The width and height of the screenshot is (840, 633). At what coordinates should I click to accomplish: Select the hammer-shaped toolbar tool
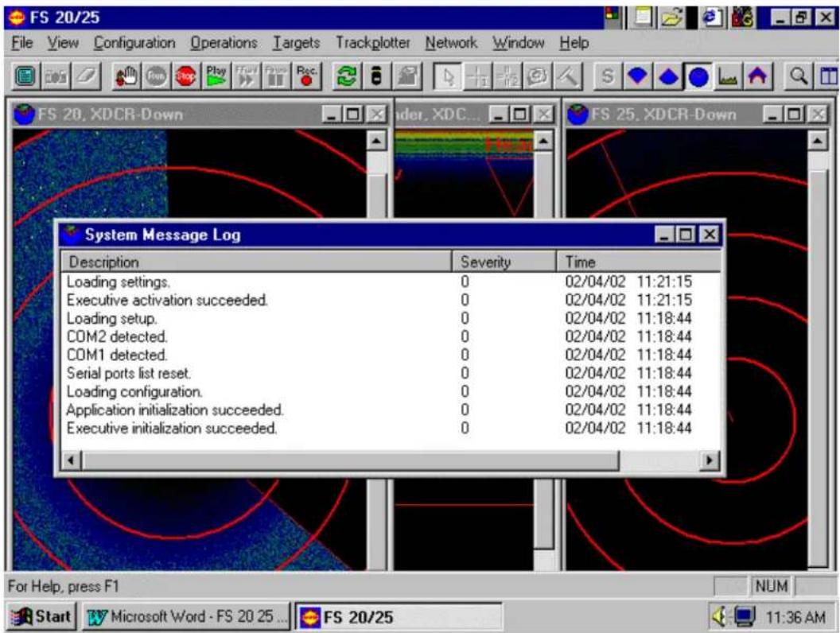point(567,76)
